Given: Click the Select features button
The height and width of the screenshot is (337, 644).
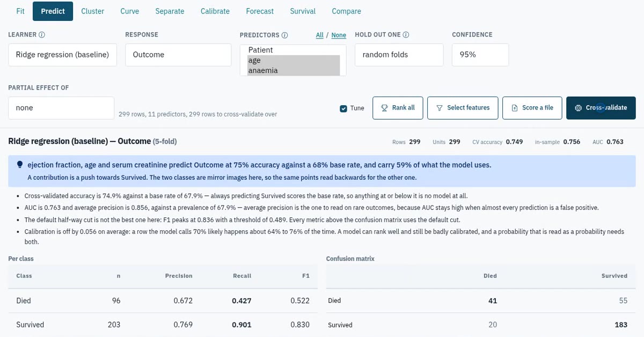Looking at the screenshot, I should (x=463, y=108).
